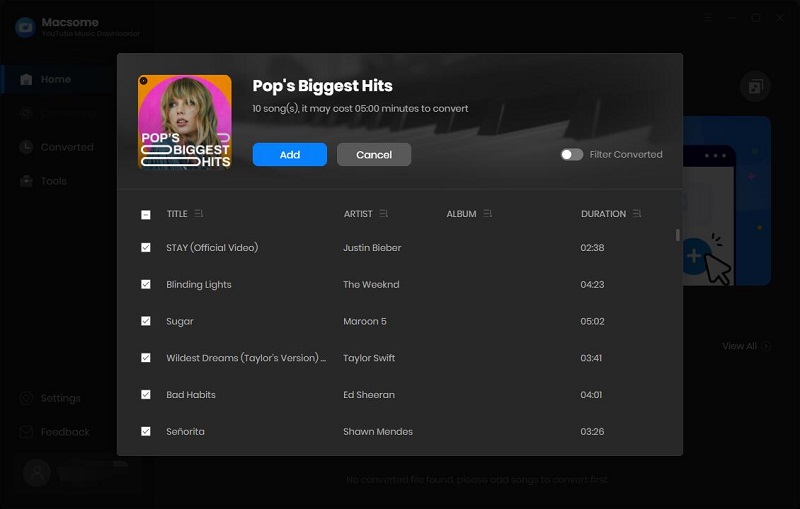
Task: Uncheck the Sugar song checkbox
Action: tap(146, 321)
